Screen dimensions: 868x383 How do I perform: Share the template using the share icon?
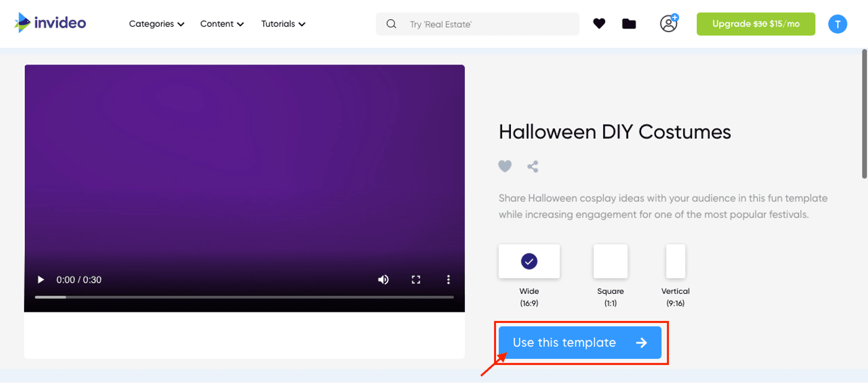(533, 165)
